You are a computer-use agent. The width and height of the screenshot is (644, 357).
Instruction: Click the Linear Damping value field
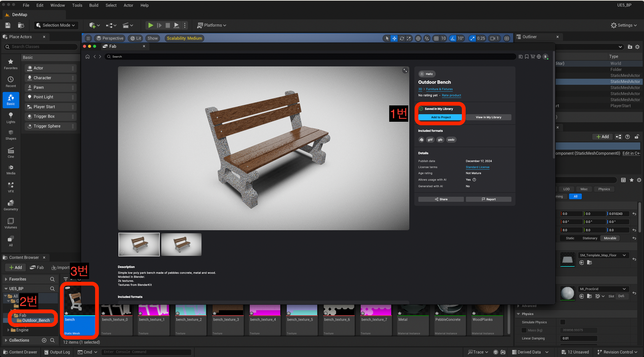579,338
